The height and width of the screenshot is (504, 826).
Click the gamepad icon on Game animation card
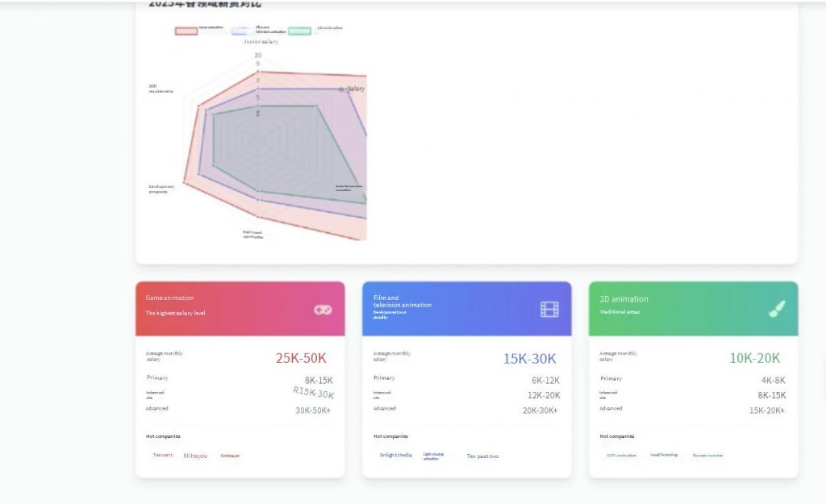(x=323, y=310)
